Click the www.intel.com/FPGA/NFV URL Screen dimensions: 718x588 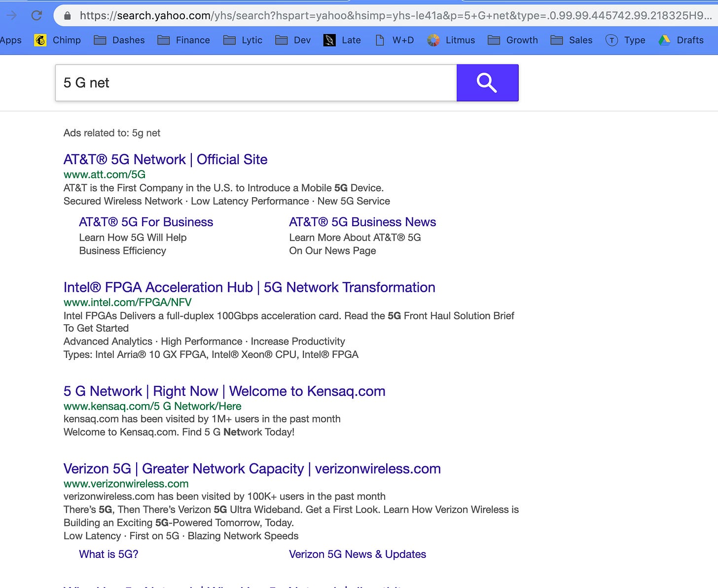pos(127,302)
